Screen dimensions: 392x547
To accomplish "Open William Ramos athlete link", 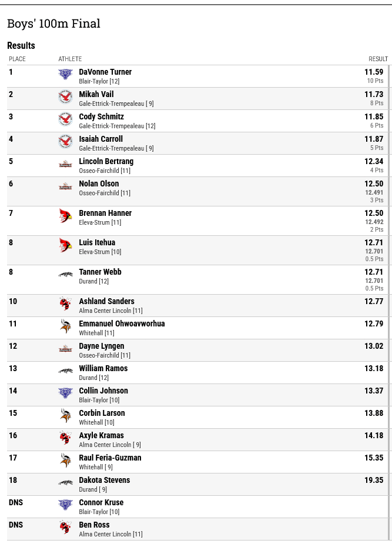I will coord(103,368).
